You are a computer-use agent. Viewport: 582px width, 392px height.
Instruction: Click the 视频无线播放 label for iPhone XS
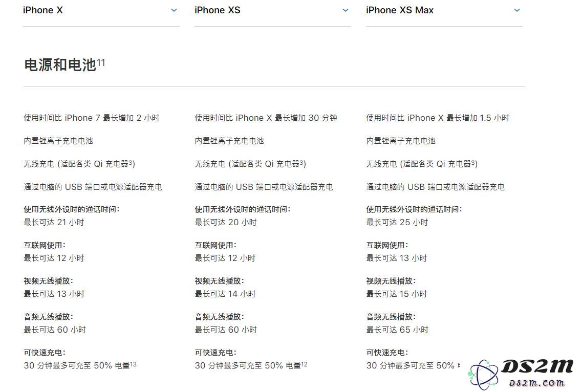point(220,281)
